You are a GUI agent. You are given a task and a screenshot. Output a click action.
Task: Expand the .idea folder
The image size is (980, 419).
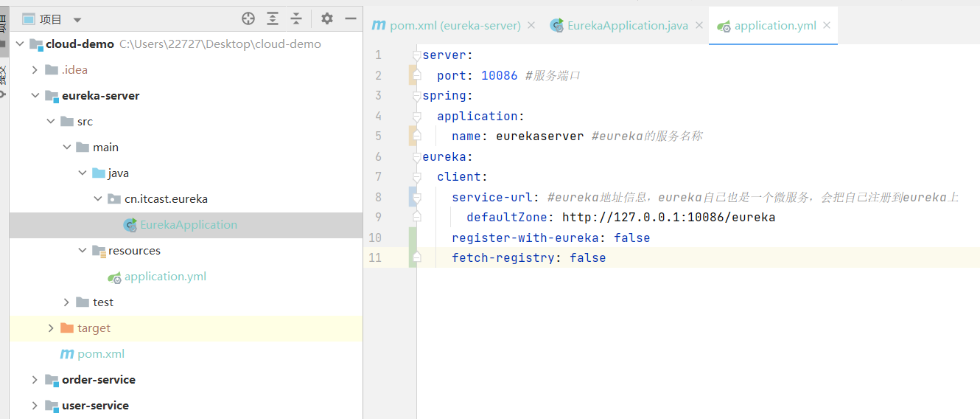(x=35, y=70)
